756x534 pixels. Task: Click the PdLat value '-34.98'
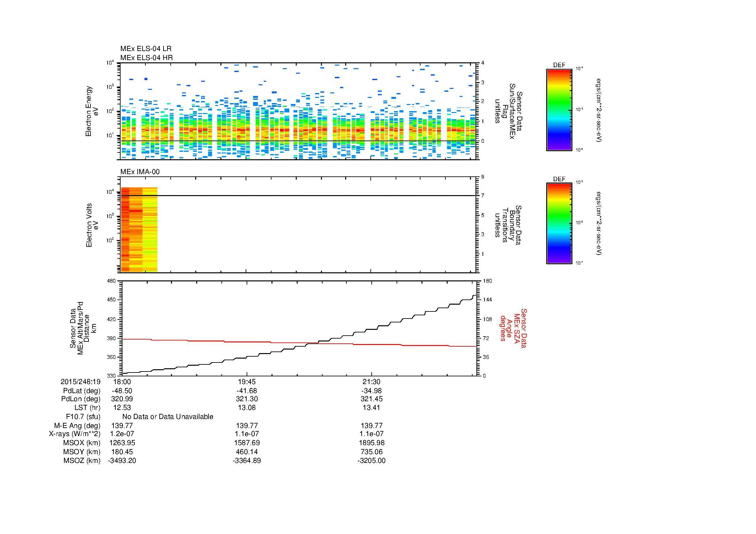pos(371,391)
